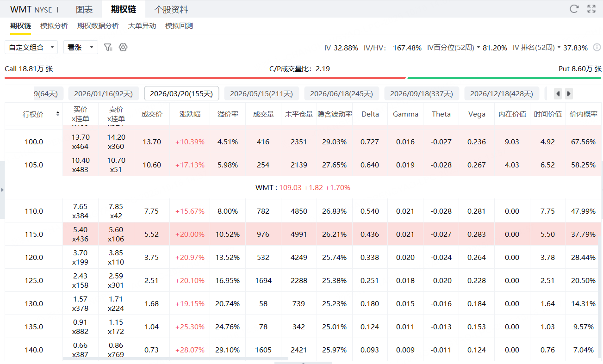Click the 价内概率 column header
The image size is (603, 364).
(x=584, y=114)
